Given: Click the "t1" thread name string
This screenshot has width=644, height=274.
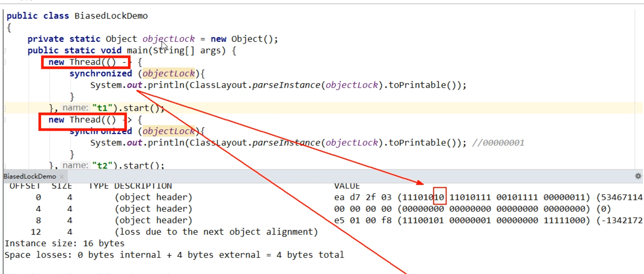Looking at the screenshot, I should tap(102, 108).
